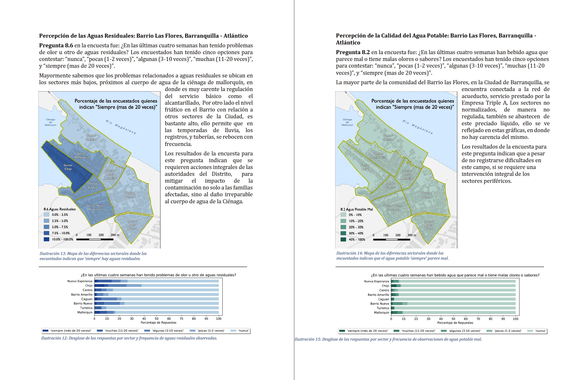Click the heading 'Percepción de las Aguas Residuales'
588x380 pixels.
coord(143,36)
